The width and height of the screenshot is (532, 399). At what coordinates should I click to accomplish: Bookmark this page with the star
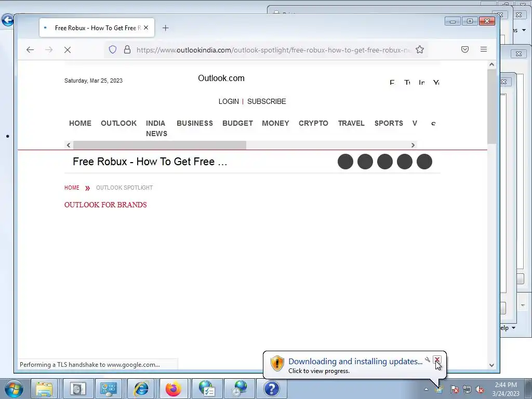point(420,49)
